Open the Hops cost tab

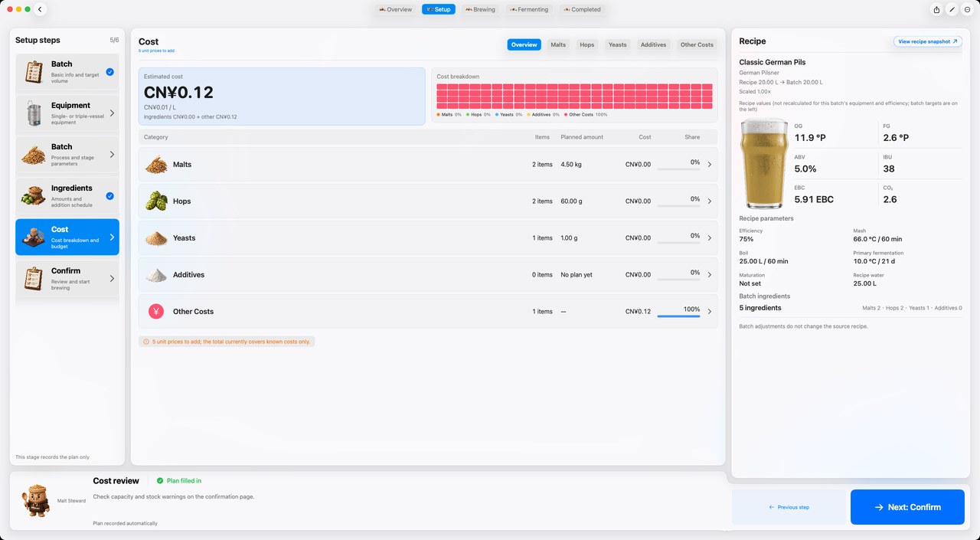tap(587, 44)
